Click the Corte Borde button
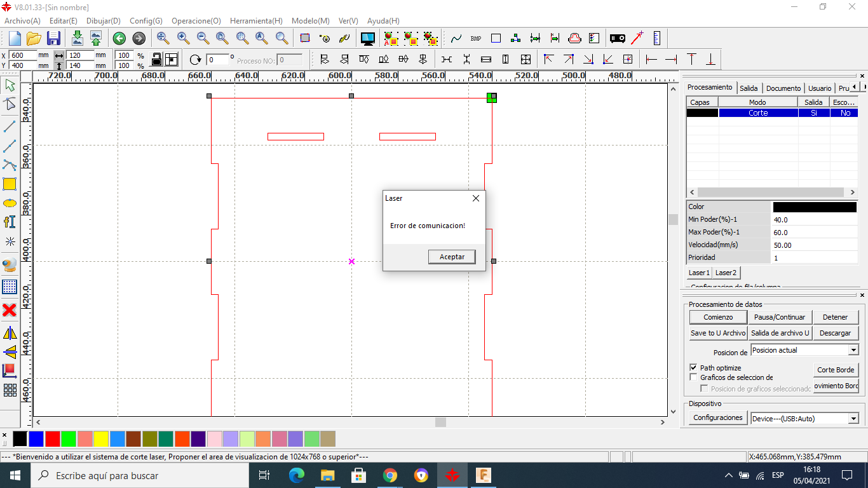 pyautogui.click(x=836, y=370)
